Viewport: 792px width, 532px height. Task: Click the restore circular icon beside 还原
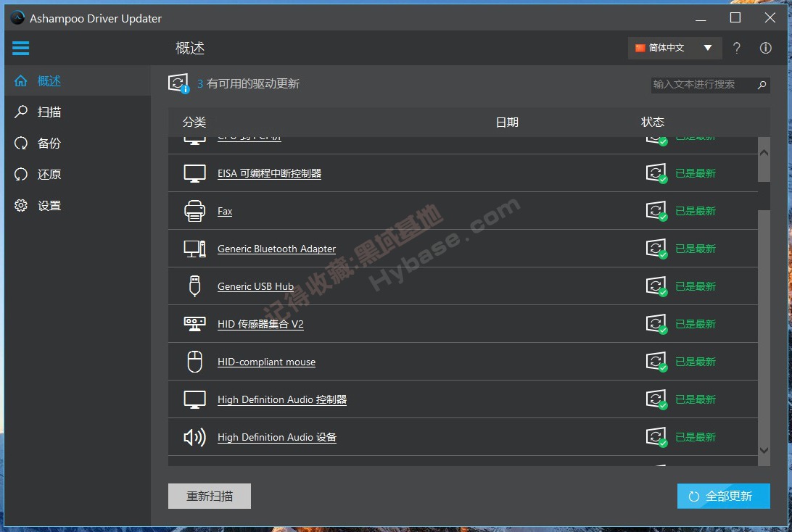21,175
